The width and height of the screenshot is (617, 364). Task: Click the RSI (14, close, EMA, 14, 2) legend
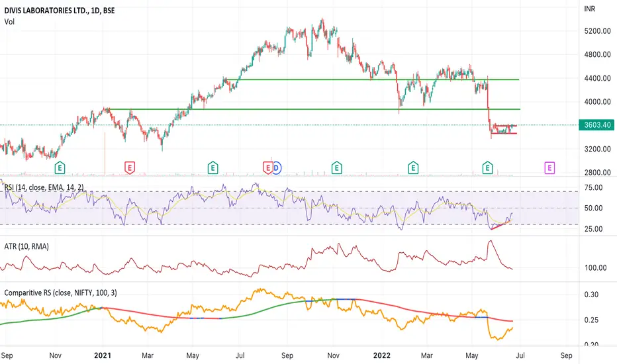point(44,187)
